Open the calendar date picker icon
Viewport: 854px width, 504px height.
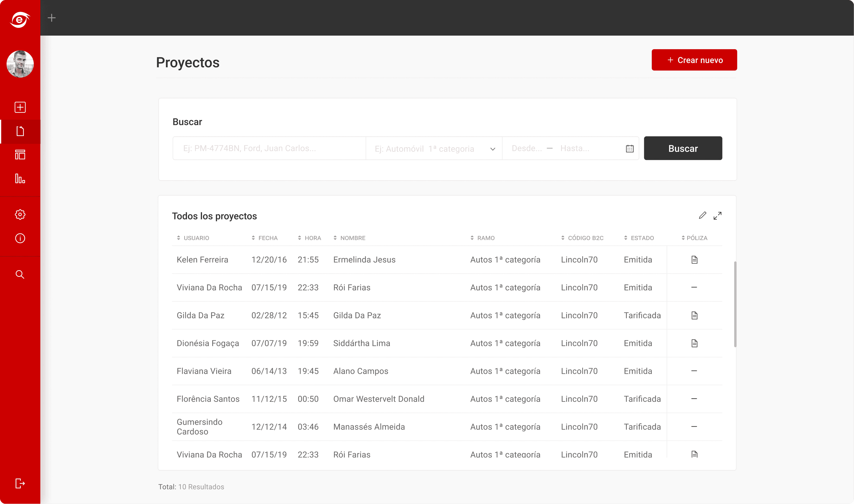click(629, 149)
